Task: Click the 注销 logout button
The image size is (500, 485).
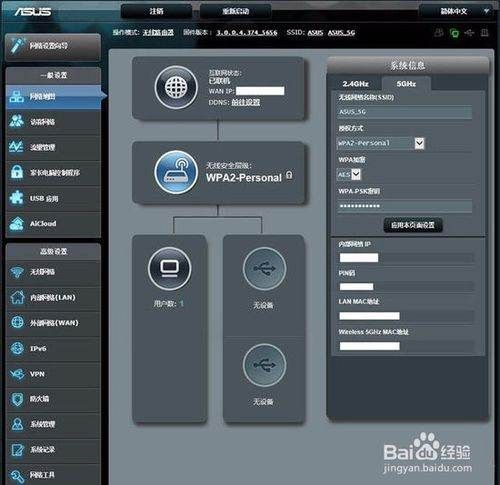Action: pyautogui.click(x=156, y=11)
